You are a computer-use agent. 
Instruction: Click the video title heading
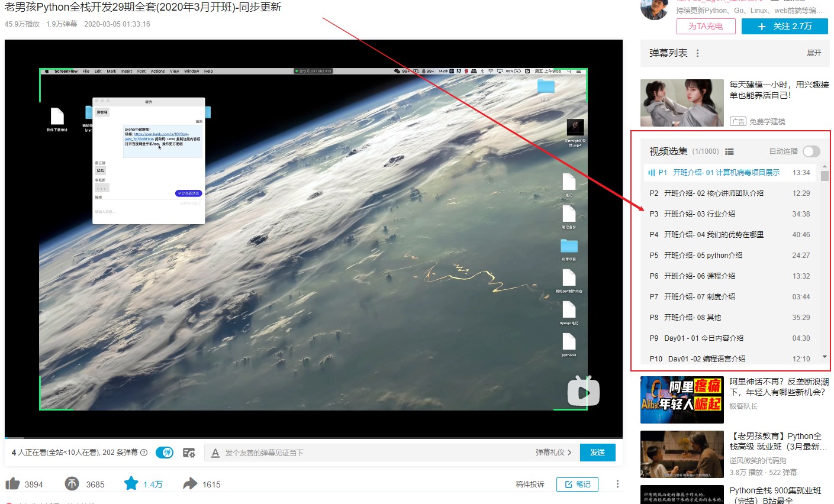(x=143, y=7)
